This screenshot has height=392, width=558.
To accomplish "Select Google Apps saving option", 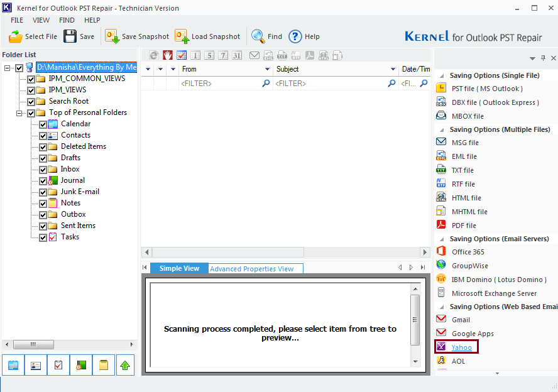I will 465,334.
